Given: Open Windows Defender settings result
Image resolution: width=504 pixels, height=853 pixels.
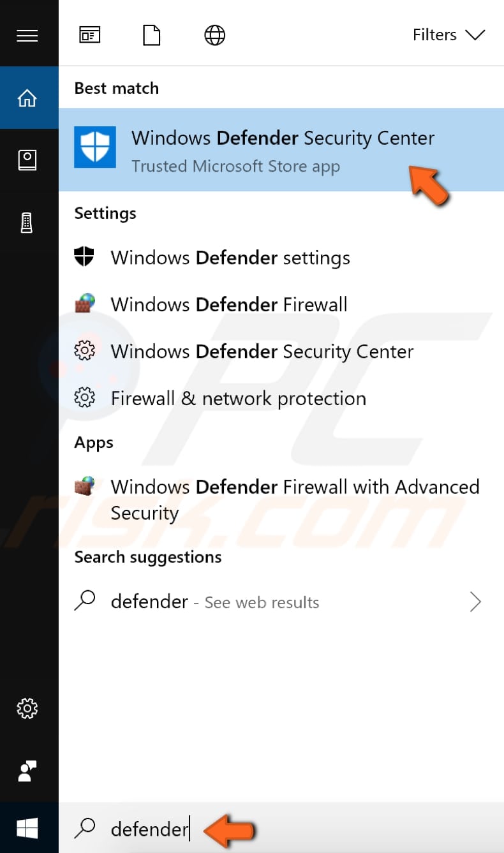Looking at the screenshot, I should pos(230,258).
